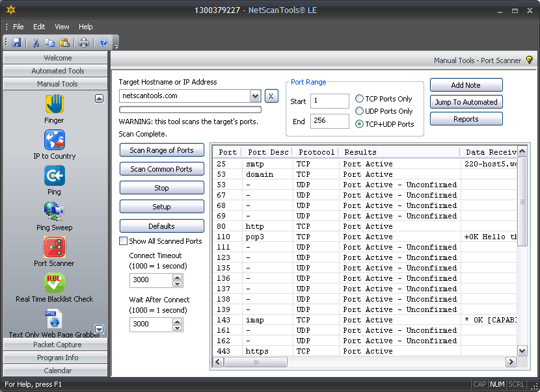
Task: Open the File menu
Action: point(18,27)
